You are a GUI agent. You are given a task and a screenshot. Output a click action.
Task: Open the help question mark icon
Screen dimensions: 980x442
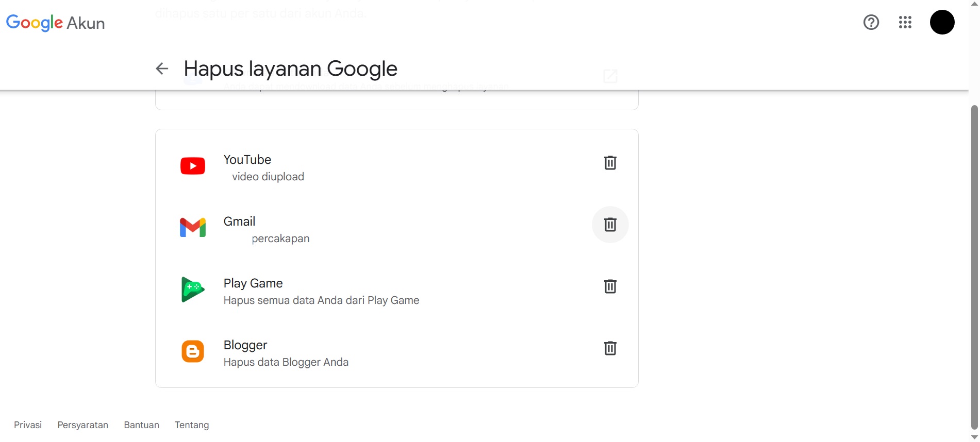click(871, 22)
